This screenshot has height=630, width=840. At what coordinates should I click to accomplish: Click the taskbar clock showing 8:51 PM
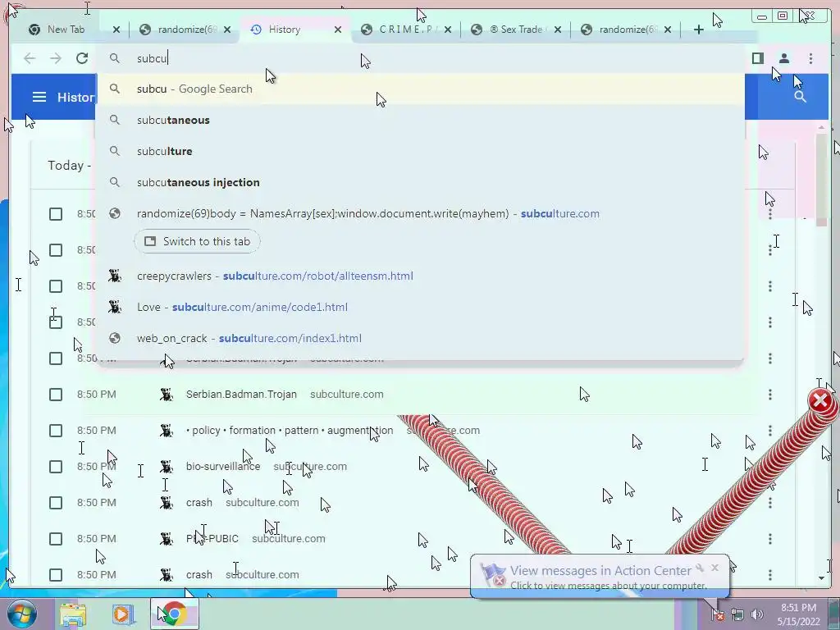[x=798, y=614]
